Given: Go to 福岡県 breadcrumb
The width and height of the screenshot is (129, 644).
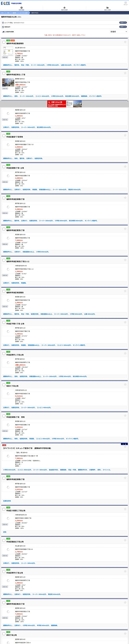Looking at the screenshot, I should click(x=15, y=13).
